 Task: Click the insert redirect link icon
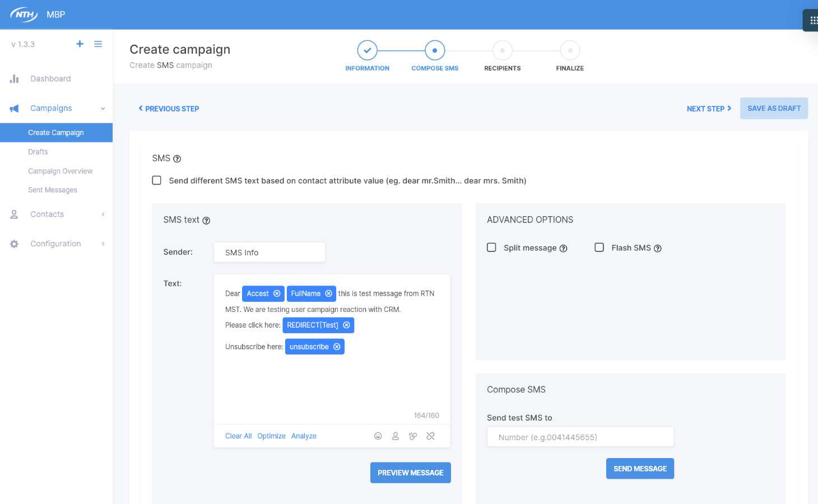413,436
